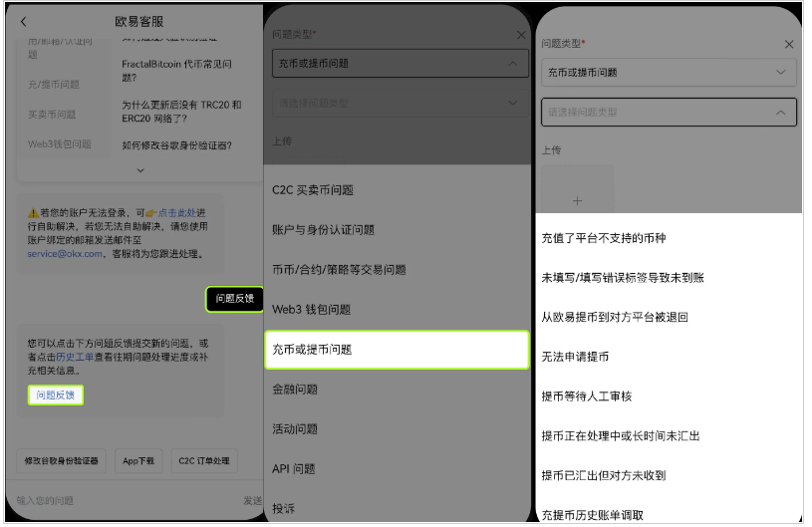This screenshot has height=527, width=812.
Task: Open 如何修改谷歌身份验证器 question
Action: point(176,145)
